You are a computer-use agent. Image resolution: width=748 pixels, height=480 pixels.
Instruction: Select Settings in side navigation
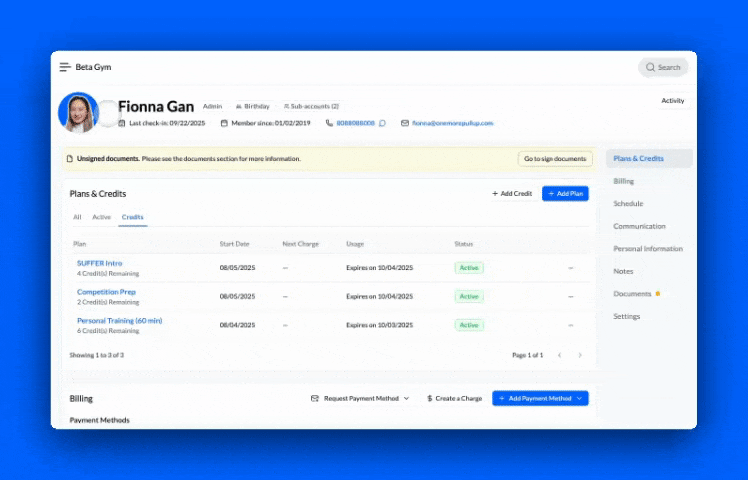pyautogui.click(x=626, y=316)
